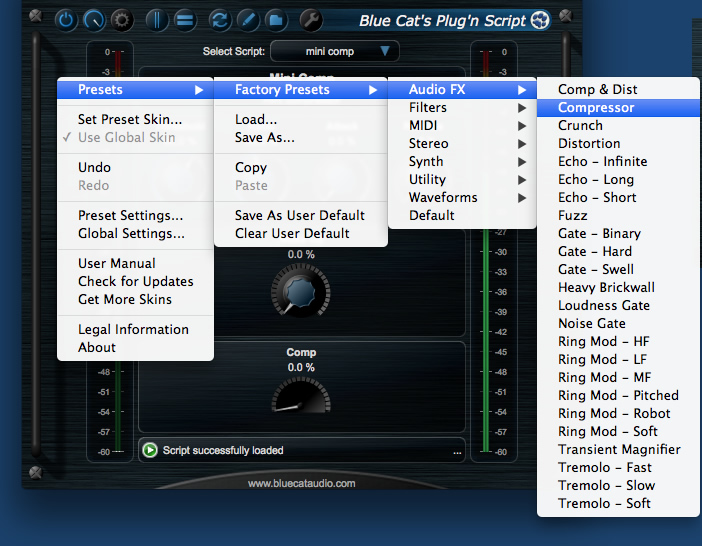
Task: Expand the Waveforms submenu
Action: click(462, 197)
